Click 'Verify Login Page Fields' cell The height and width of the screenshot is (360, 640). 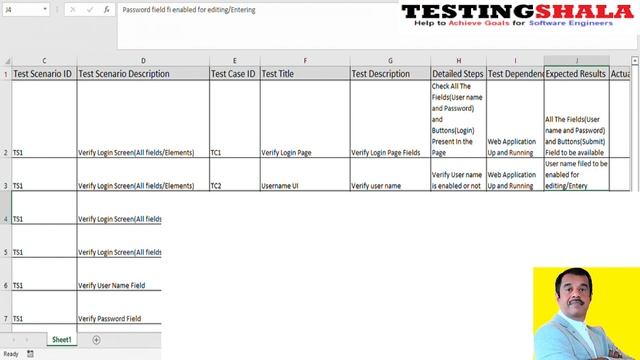390,119
